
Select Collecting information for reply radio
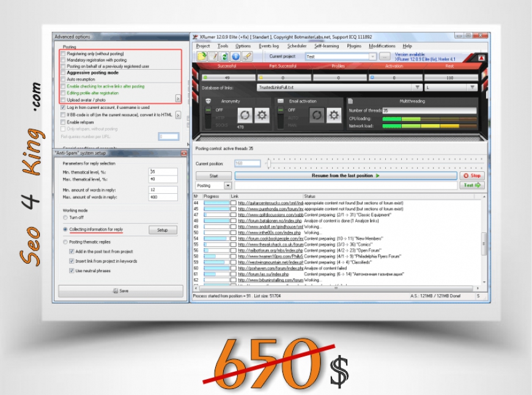[x=65, y=229]
